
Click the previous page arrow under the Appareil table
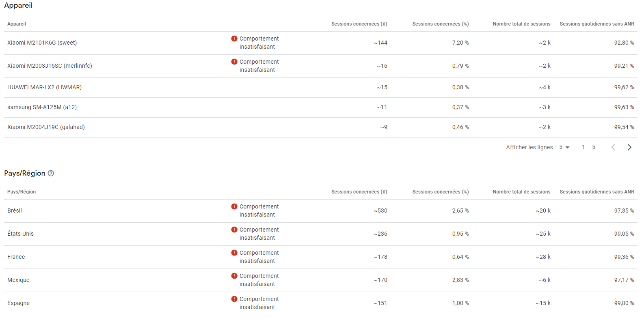click(613, 147)
